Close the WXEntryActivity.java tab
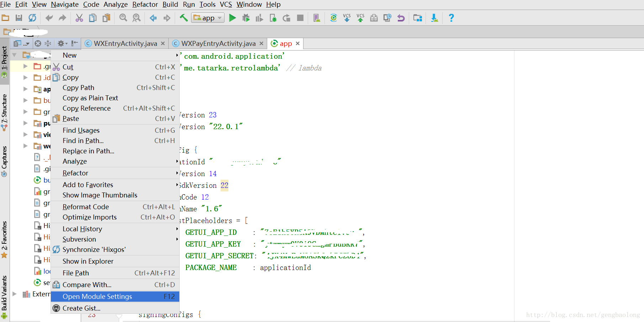 163,43
